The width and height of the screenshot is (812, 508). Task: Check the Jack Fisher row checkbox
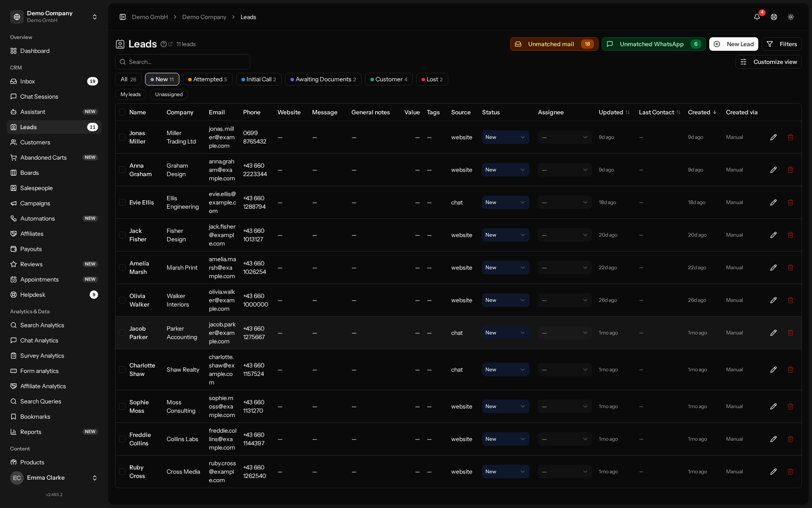(x=122, y=235)
